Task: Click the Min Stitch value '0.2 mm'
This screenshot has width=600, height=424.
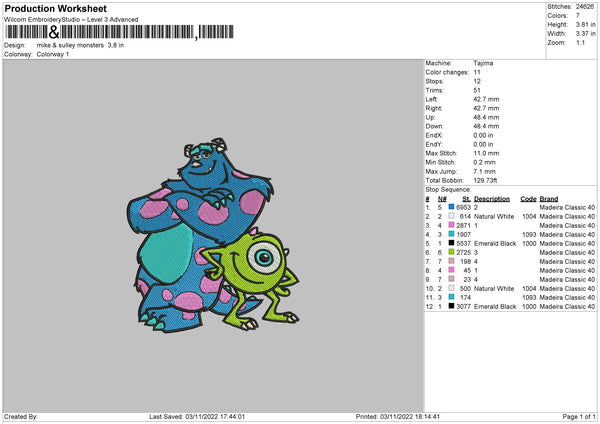Action: point(484,162)
